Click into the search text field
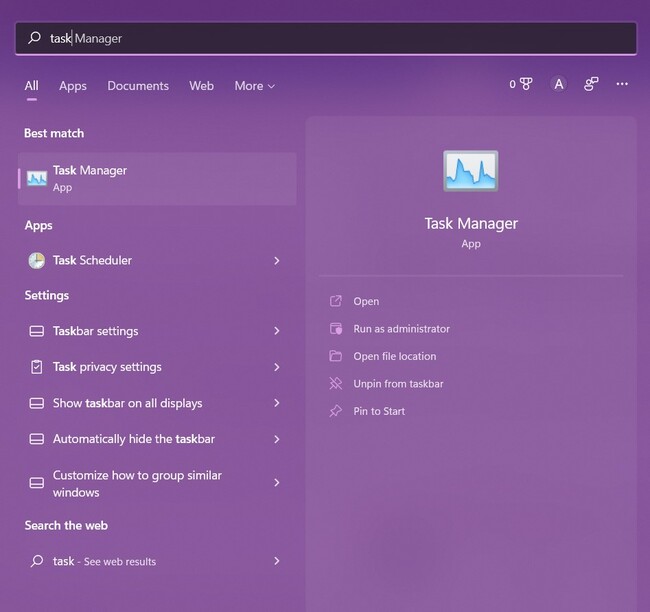This screenshot has width=650, height=612. click(326, 38)
